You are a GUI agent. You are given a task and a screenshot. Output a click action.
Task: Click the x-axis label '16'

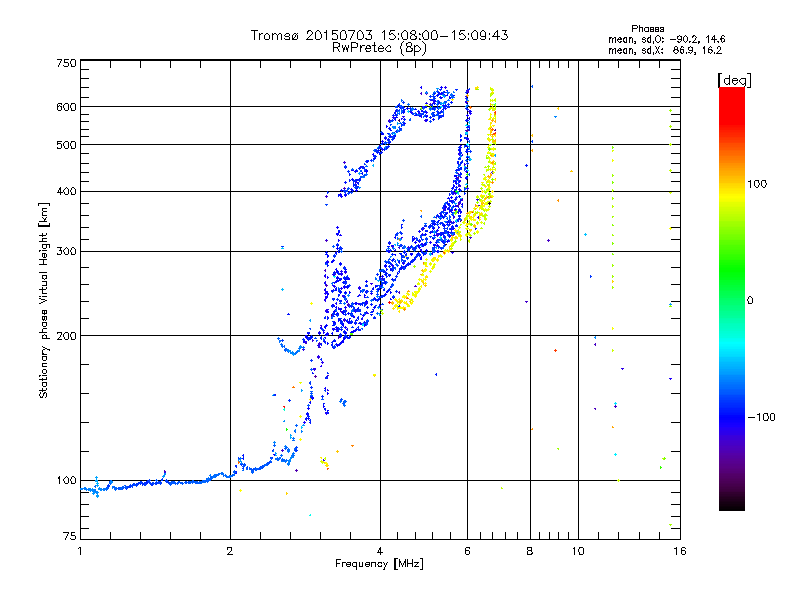tap(680, 551)
